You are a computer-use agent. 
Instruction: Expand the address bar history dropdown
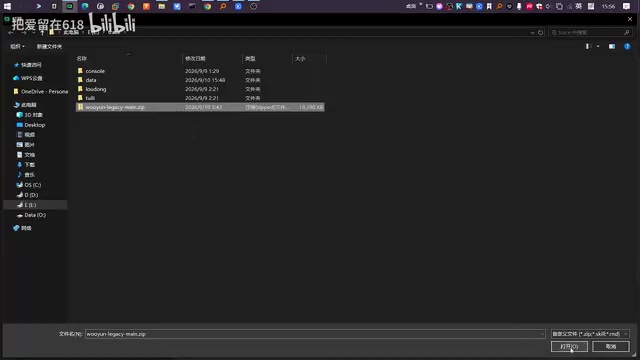click(532, 32)
